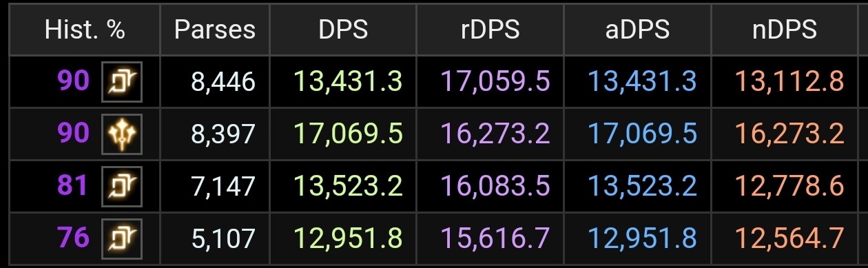Select the 12,564.7 nDPS value

(789, 238)
